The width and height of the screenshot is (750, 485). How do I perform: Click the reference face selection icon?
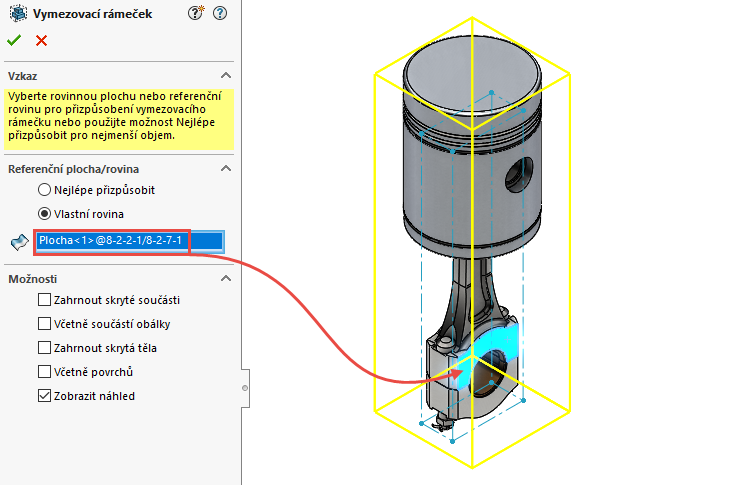click(20, 242)
